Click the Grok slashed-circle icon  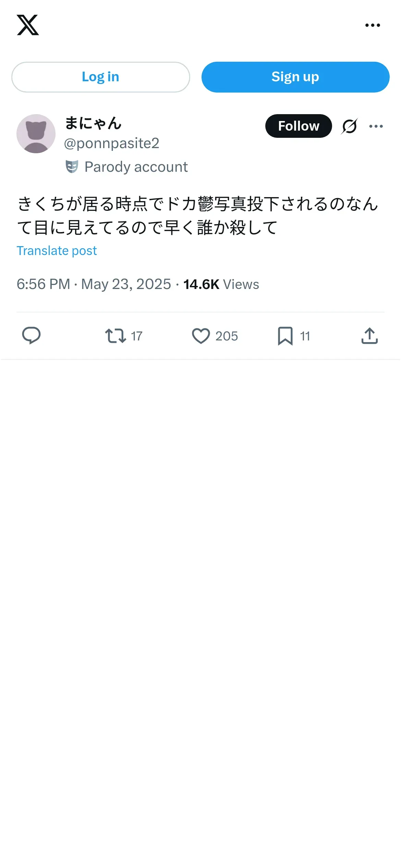(x=349, y=126)
